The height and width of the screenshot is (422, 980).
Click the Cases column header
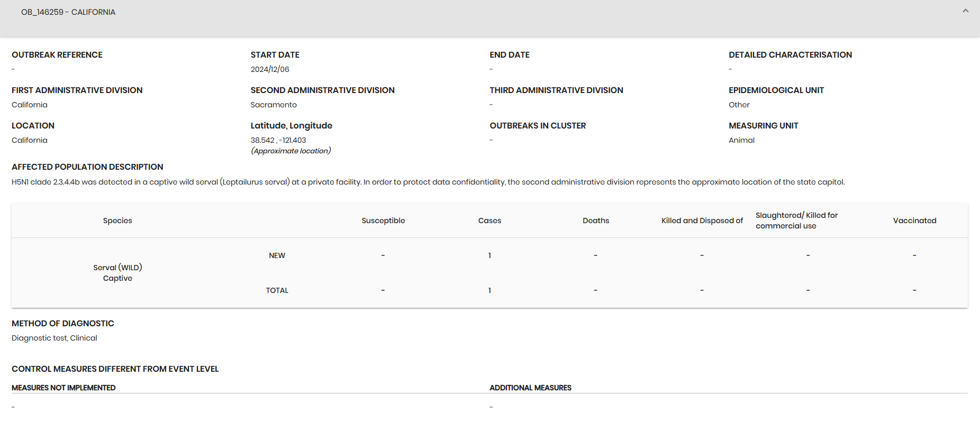pyautogui.click(x=489, y=221)
